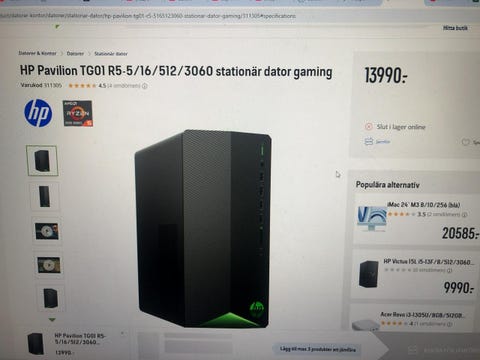Click the info icon on iMac rating

[x=465, y=215]
